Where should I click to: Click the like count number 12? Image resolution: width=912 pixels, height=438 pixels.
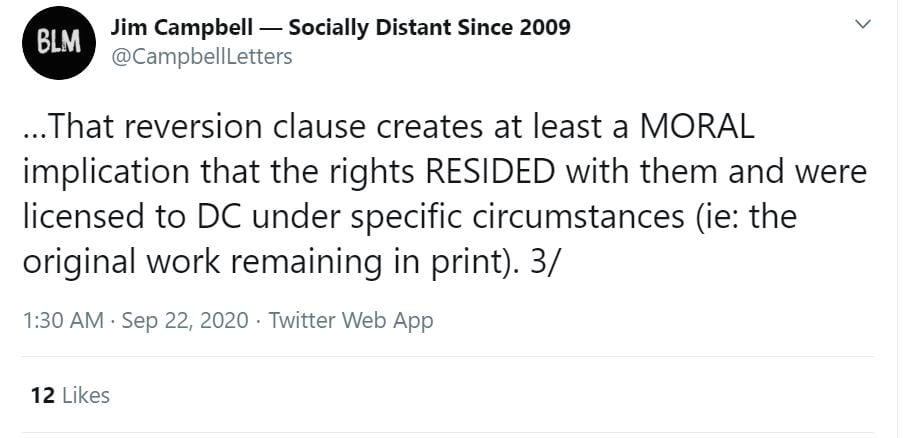click(x=41, y=395)
